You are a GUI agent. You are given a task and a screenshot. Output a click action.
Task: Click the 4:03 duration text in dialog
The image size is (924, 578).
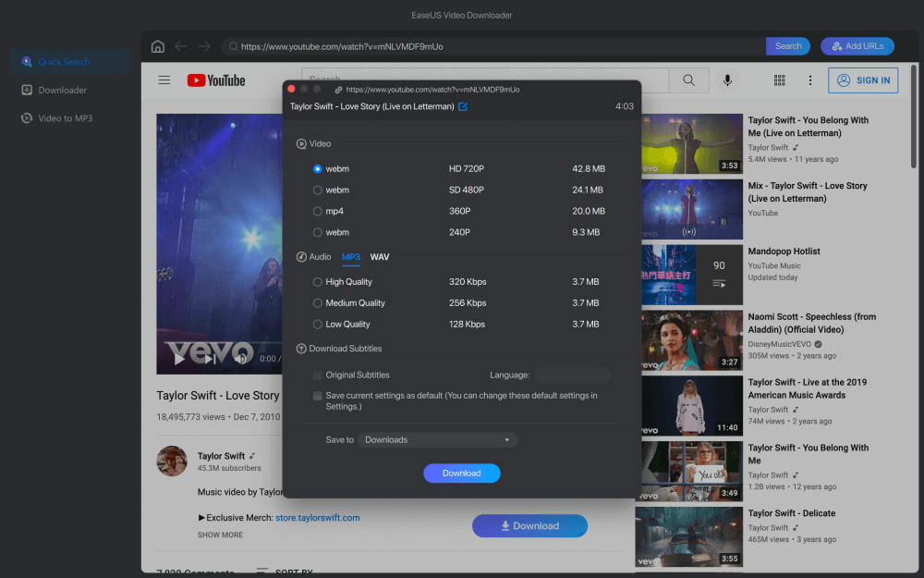625,106
